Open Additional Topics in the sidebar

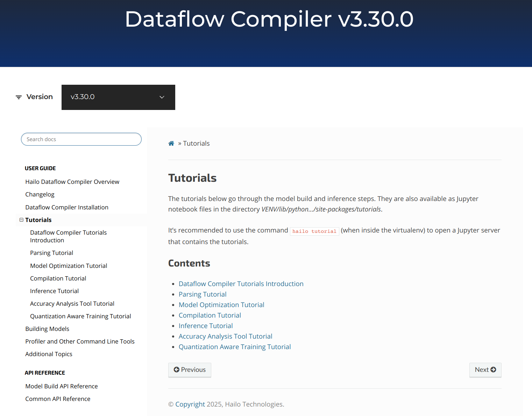point(49,354)
